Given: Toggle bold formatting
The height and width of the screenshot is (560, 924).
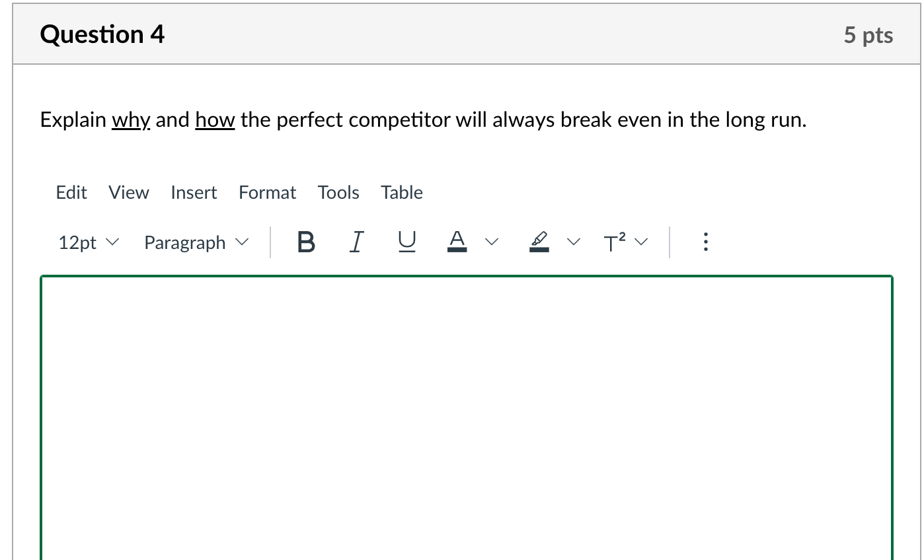Looking at the screenshot, I should pos(306,242).
